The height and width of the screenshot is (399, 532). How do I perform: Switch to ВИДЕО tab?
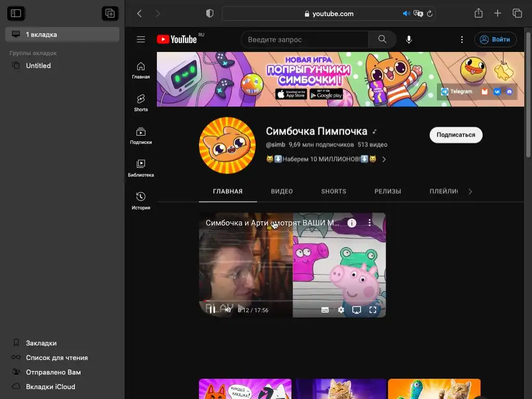(282, 191)
